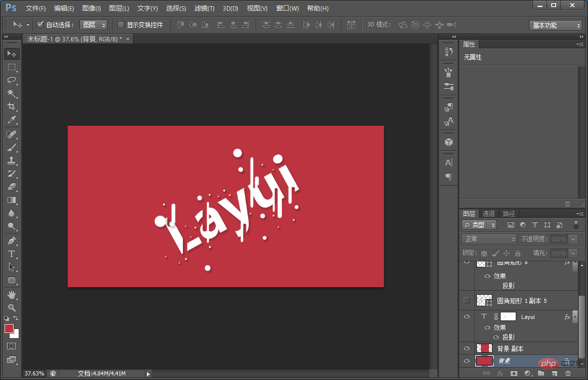Open the Character panel icon
Image resolution: width=588 pixels, height=380 pixels.
coord(449,162)
